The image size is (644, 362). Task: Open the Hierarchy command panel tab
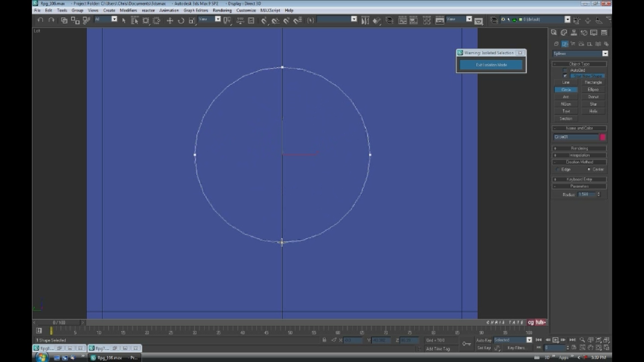point(574,33)
